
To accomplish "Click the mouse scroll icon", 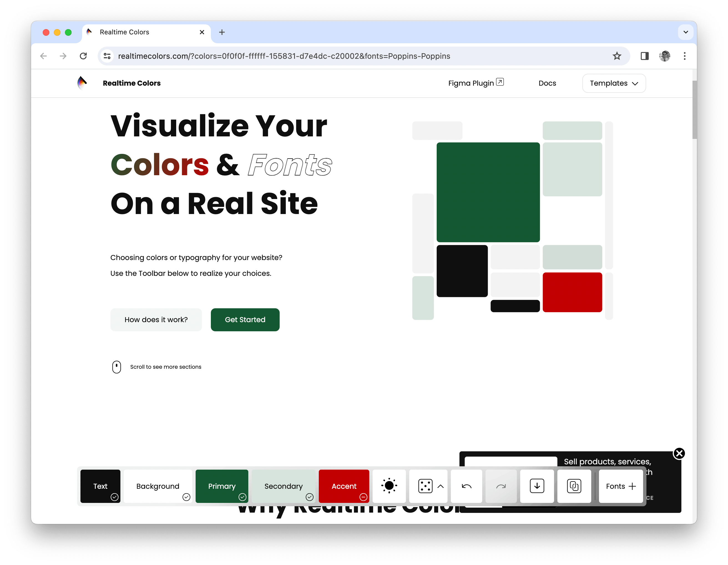I will click(x=117, y=367).
